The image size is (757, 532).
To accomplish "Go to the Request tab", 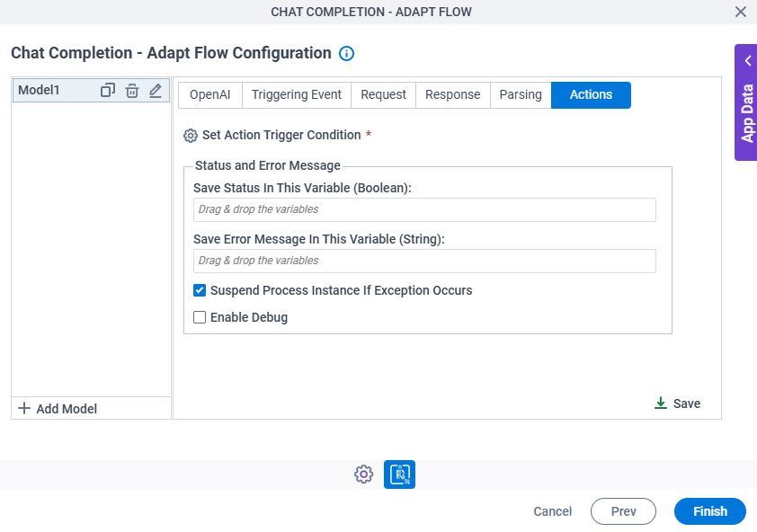I will pos(383,94).
